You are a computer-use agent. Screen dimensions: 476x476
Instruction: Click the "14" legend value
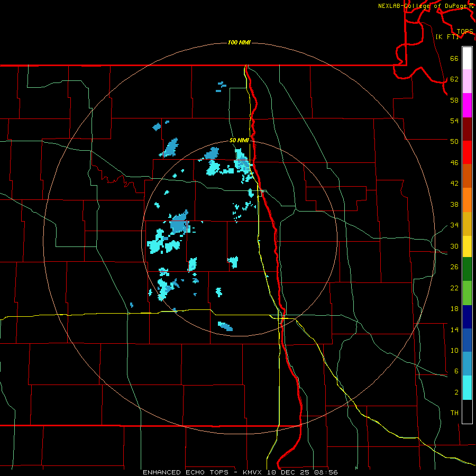tap(454, 329)
